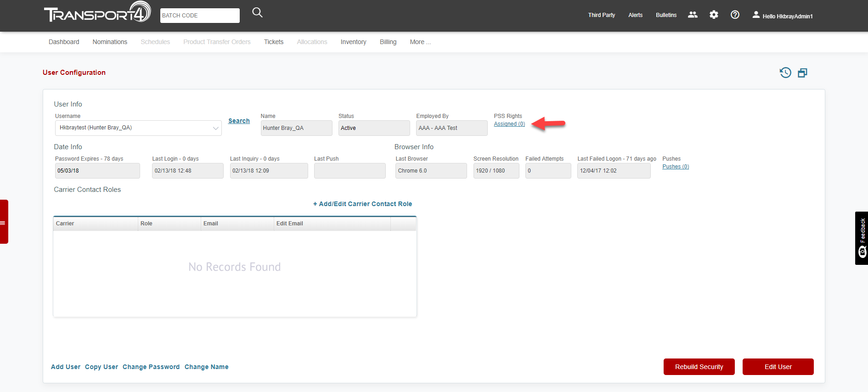The width and height of the screenshot is (868, 392).
Task: Click into the Batch Code input field
Action: pos(200,16)
